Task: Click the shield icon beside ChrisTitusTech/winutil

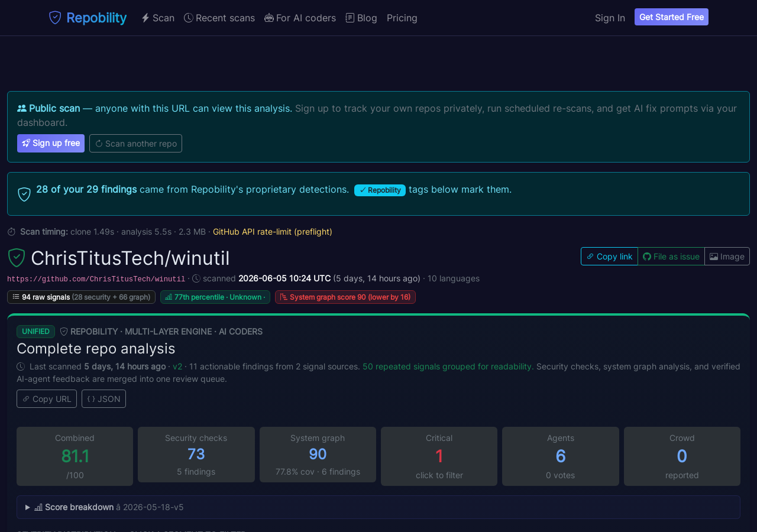Action: pyautogui.click(x=17, y=258)
